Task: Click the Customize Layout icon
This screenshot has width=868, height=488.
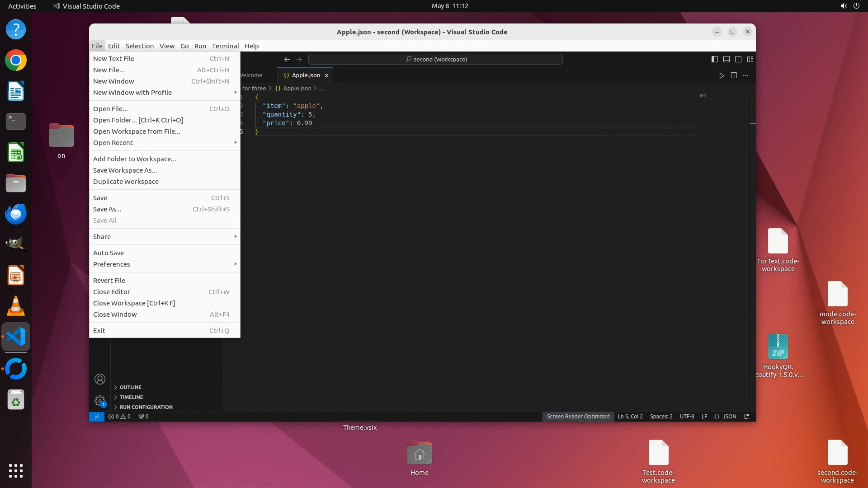Action: pos(750,59)
